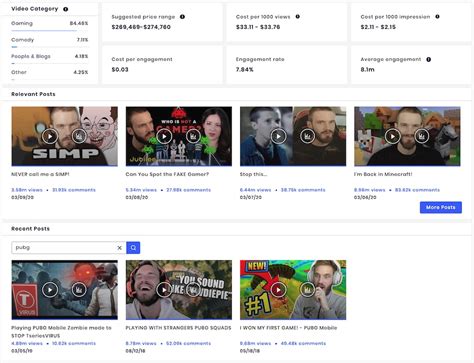Screen dimensions: 474x363
Task: Show Cost per 1000 views info icon
Action: coord(298,16)
